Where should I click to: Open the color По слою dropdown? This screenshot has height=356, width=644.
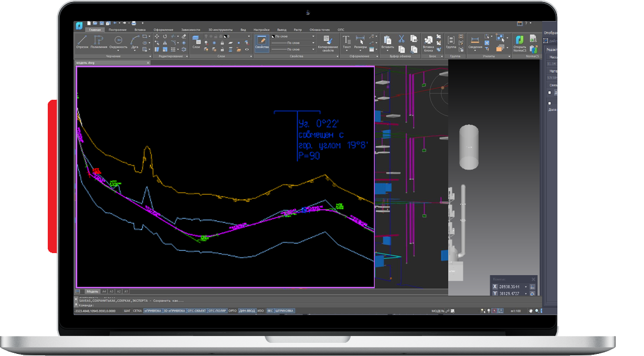click(294, 36)
